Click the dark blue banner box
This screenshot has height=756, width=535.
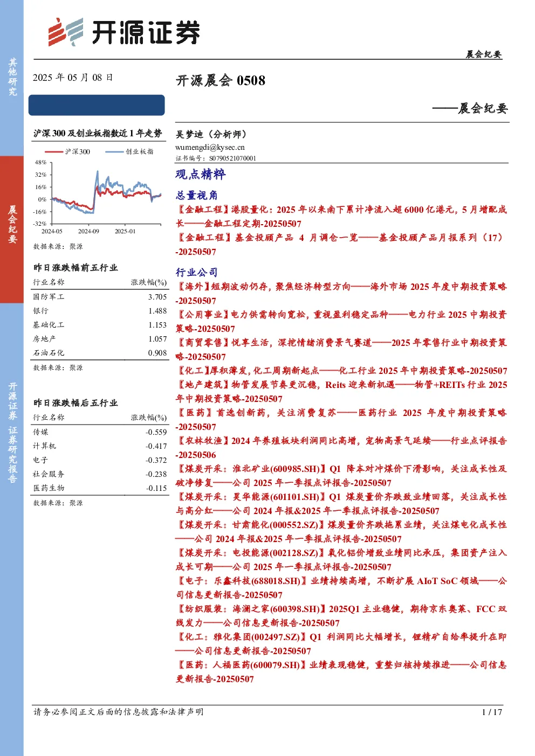point(97,105)
